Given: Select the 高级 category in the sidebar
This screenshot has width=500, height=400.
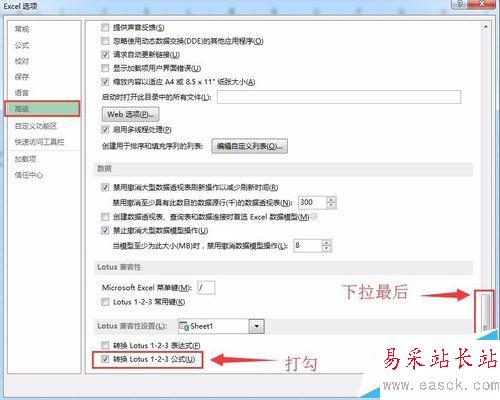Looking at the screenshot, I should (x=42, y=109).
